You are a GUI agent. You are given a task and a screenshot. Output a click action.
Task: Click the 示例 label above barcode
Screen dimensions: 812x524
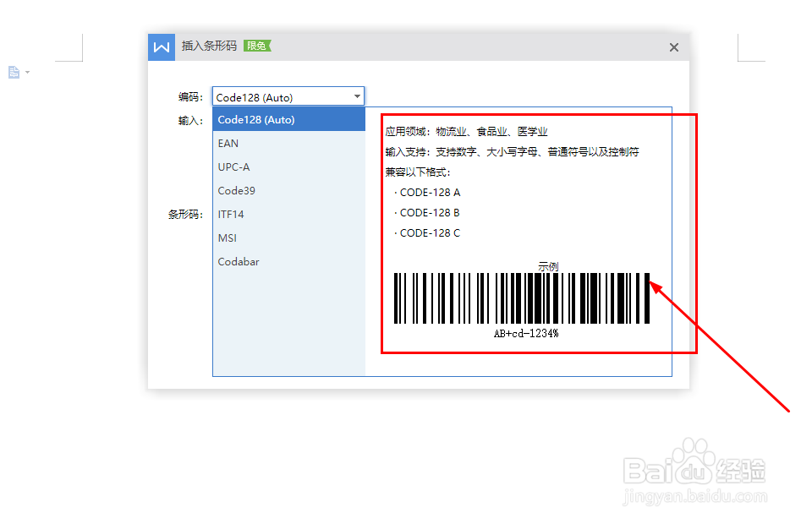[x=548, y=266]
